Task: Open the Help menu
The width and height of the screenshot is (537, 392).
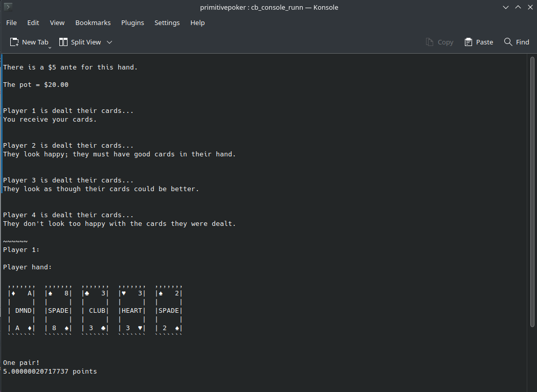Action: (x=197, y=22)
